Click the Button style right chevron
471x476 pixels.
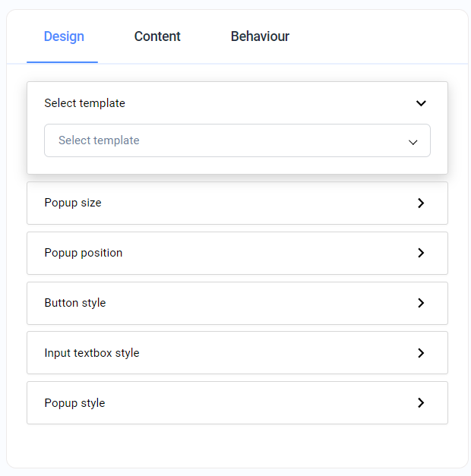coord(421,303)
